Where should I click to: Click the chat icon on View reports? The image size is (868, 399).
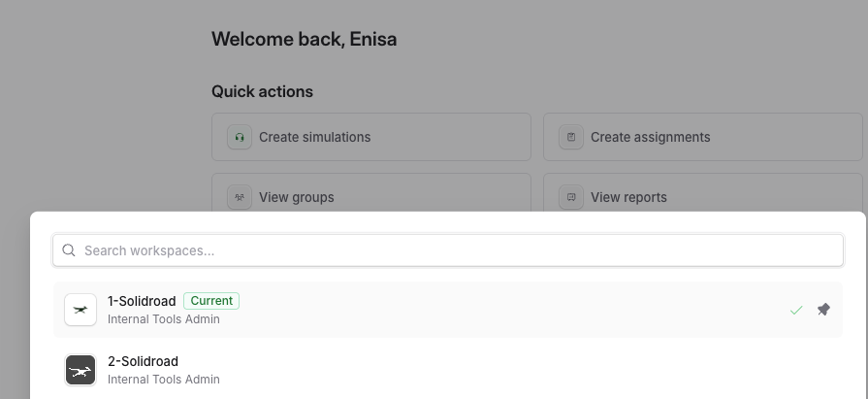coord(571,197)
